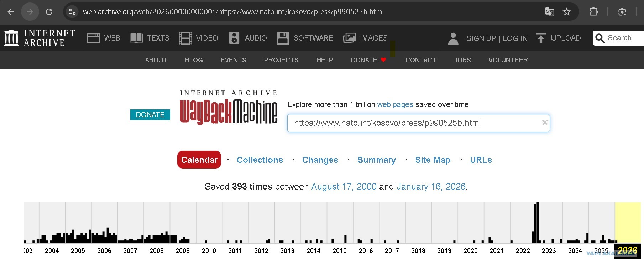The width and height of the screenshot is (644, 264).
Task: Select year 2006 on the timeline
Action: [x=104, y=251]
